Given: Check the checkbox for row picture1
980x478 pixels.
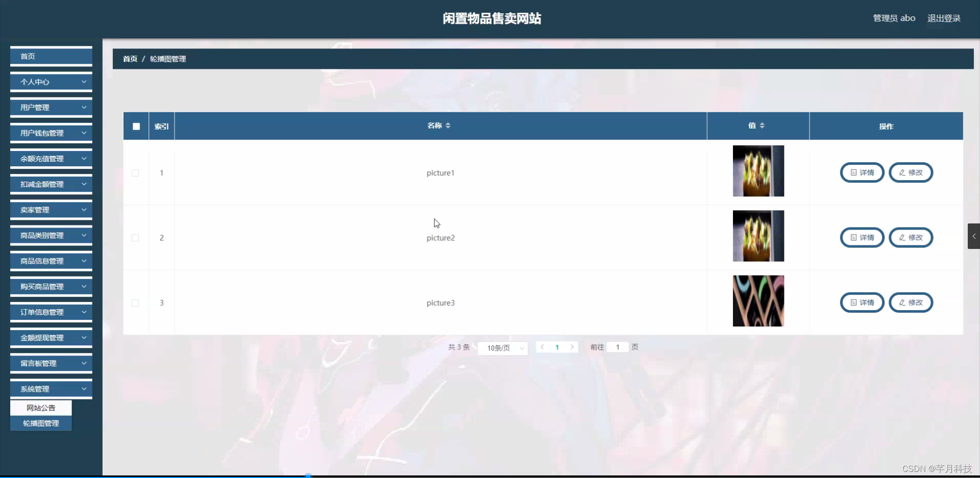Looking at the screenshot, I should pos(135,173).
